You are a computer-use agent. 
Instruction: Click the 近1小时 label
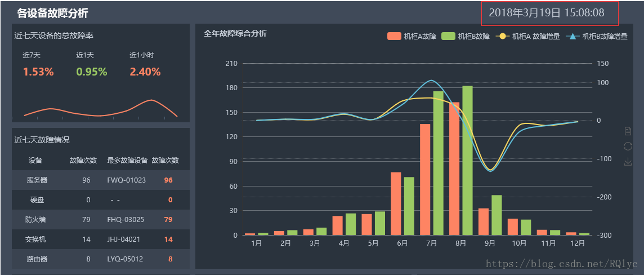pos(142,55)
